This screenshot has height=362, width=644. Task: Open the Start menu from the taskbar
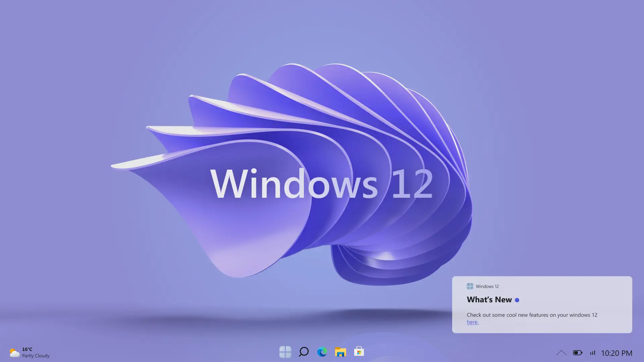click(x=285, y=352)
